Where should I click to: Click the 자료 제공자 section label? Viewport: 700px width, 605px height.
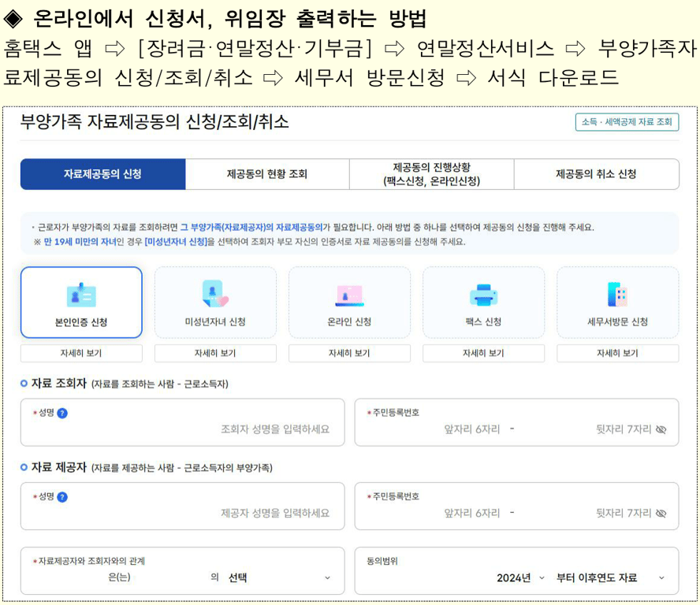pyautogui.click(x=58, y=467)
